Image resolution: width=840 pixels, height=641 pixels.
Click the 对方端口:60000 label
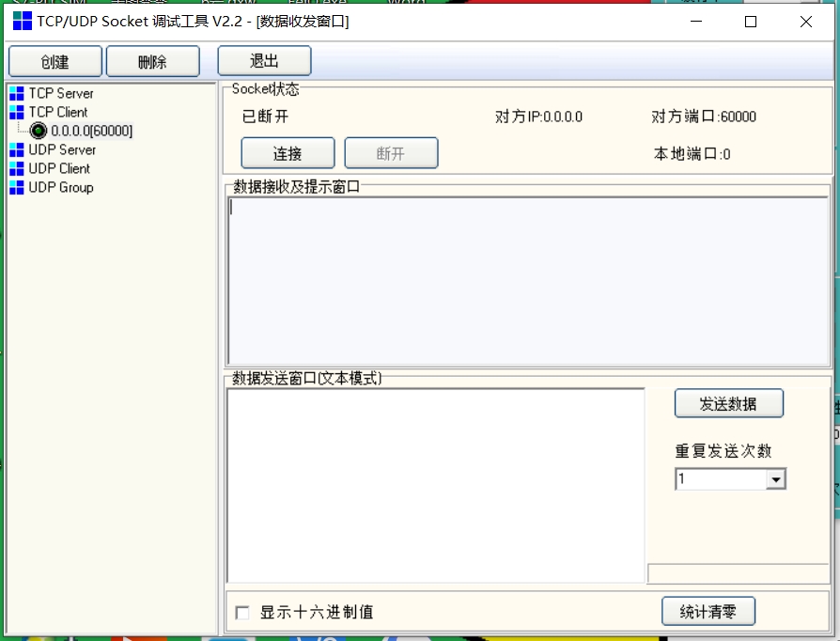click(x=704, y=117)
